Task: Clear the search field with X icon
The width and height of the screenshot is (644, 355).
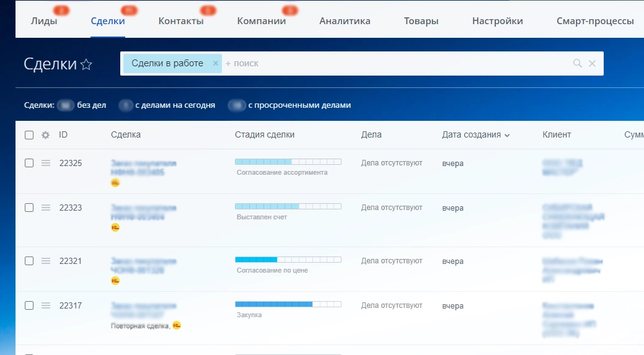Action: (592, 63)
